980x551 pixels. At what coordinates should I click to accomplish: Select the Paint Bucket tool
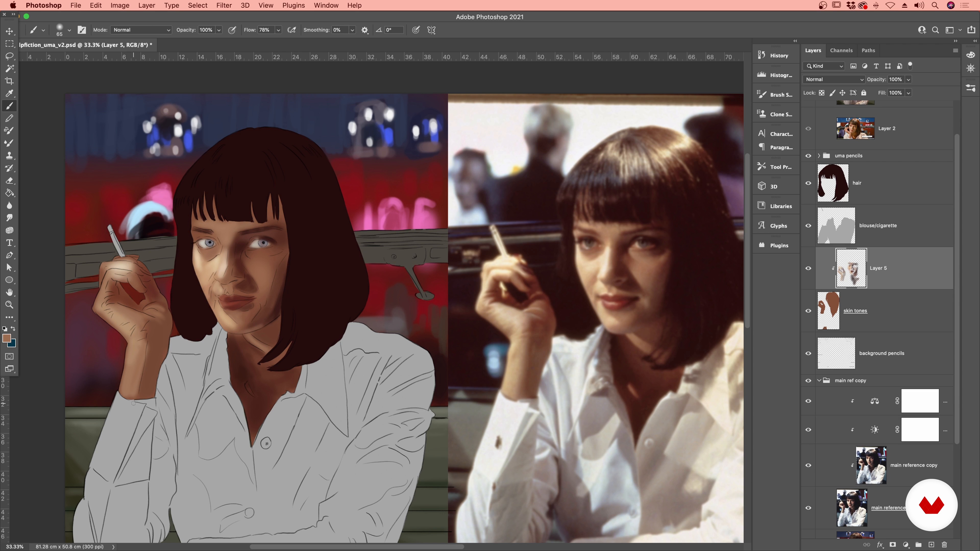[x=9, y=193]
